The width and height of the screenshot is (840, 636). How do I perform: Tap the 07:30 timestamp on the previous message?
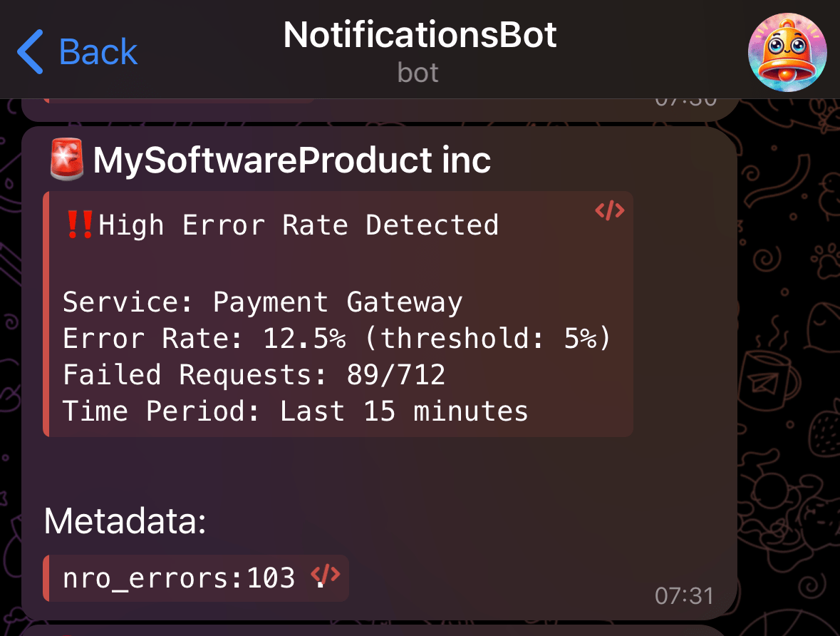(688, 98)
